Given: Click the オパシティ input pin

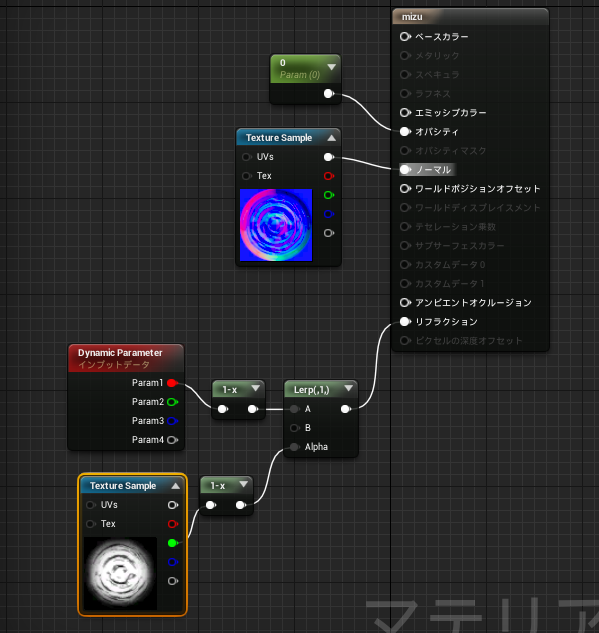Looking at the screenshot, I should tap(405, 132).
